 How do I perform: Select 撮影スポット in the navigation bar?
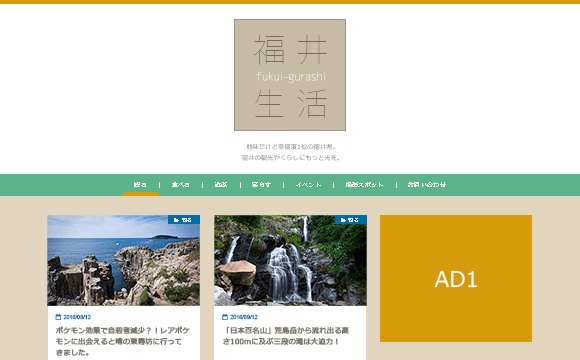(364, 185)
